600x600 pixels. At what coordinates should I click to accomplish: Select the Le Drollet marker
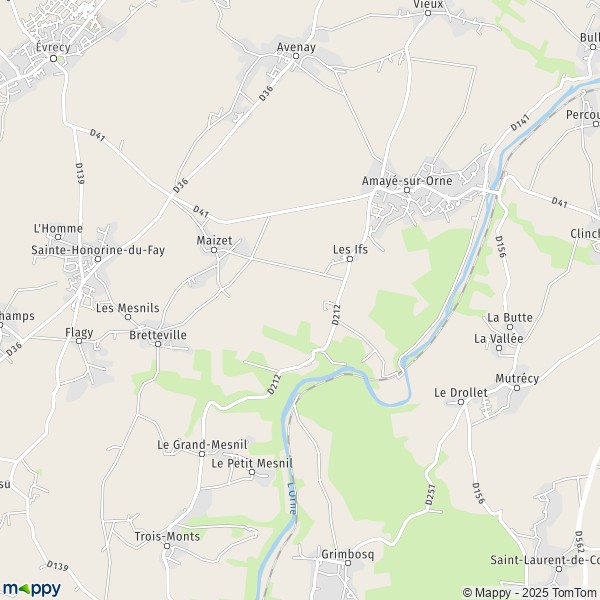461,402
